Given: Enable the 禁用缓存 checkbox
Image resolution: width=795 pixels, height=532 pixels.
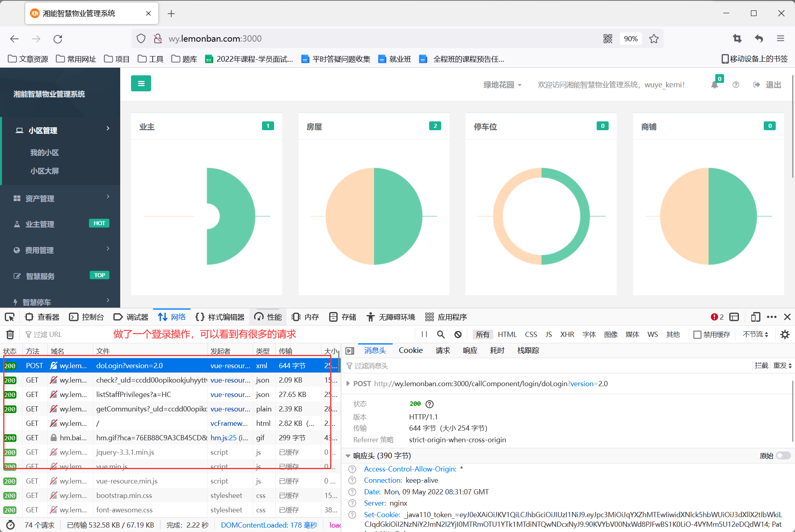Looking at the screenshot, I should coord(698,335).
